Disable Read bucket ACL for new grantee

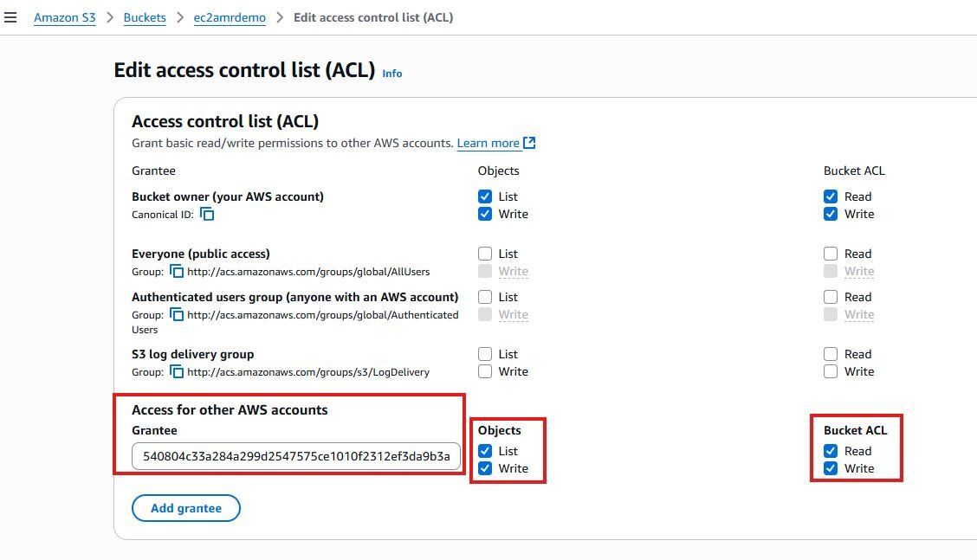[831, 451]
